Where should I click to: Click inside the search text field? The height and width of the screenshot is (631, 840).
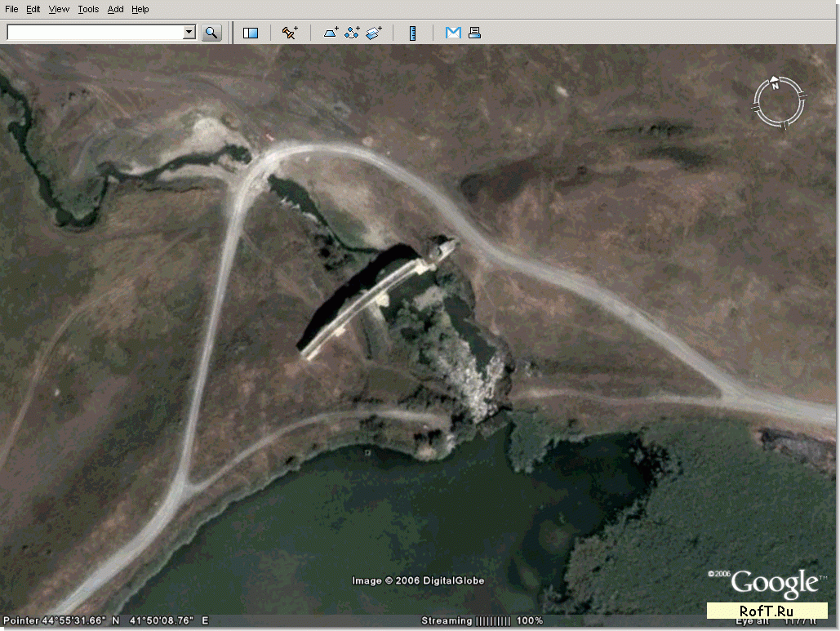click(94, 33)
